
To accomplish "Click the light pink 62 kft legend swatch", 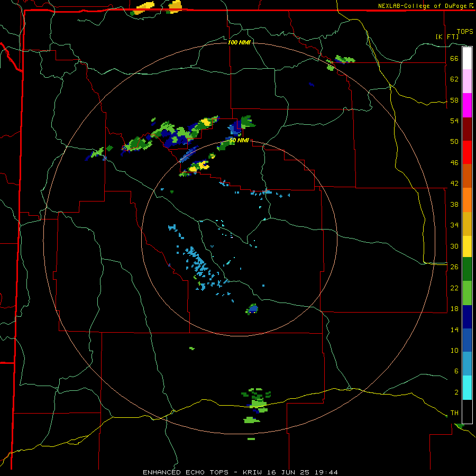I will click(x=467, y=81).
